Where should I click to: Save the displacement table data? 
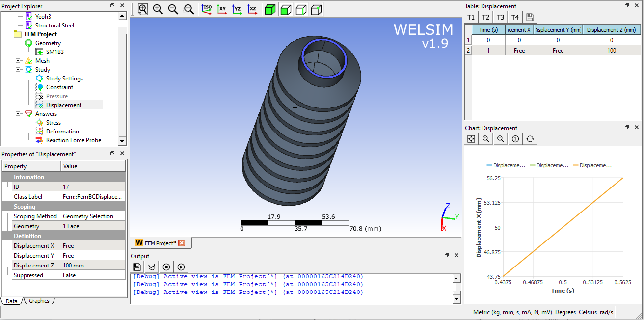(530, 17)
